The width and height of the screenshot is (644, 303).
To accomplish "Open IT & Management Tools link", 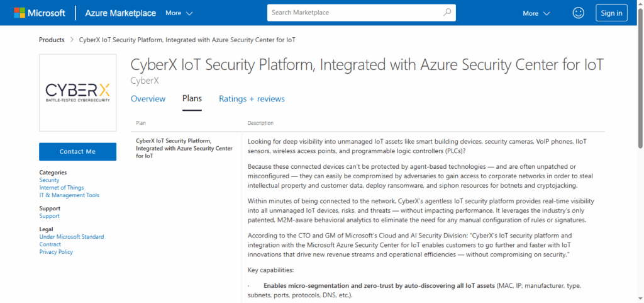I will point(69,195).
